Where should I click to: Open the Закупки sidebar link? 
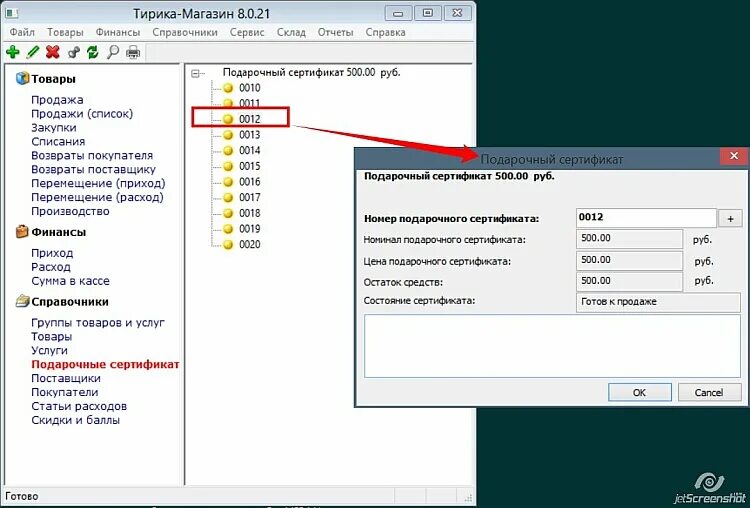click(54, 128)
